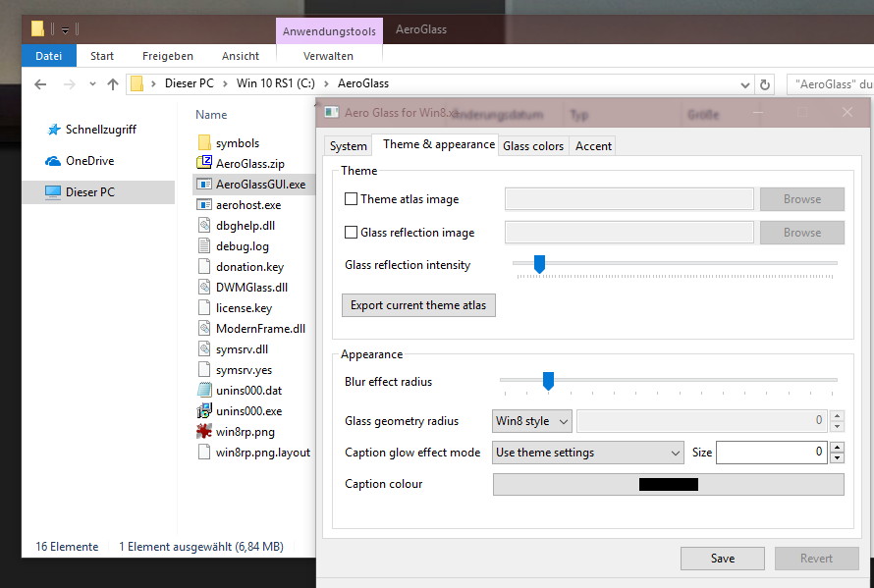Go up one folder level in Explorer
Image resolution: width=874 pixels, height=588 pixels.
pos(113,84)
